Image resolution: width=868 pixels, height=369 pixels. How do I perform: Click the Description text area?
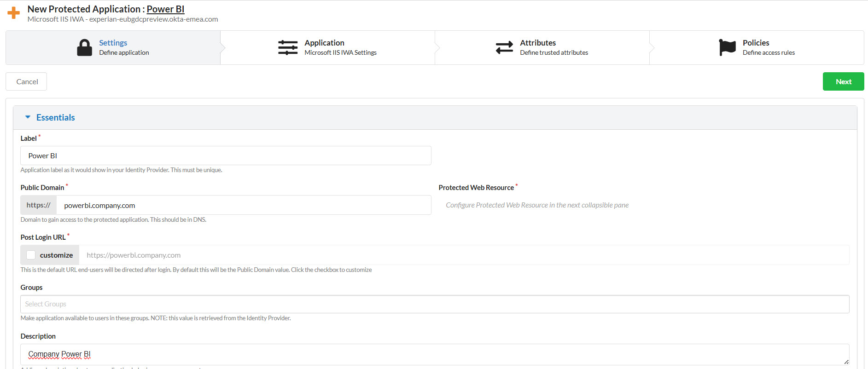click(434, 354)
